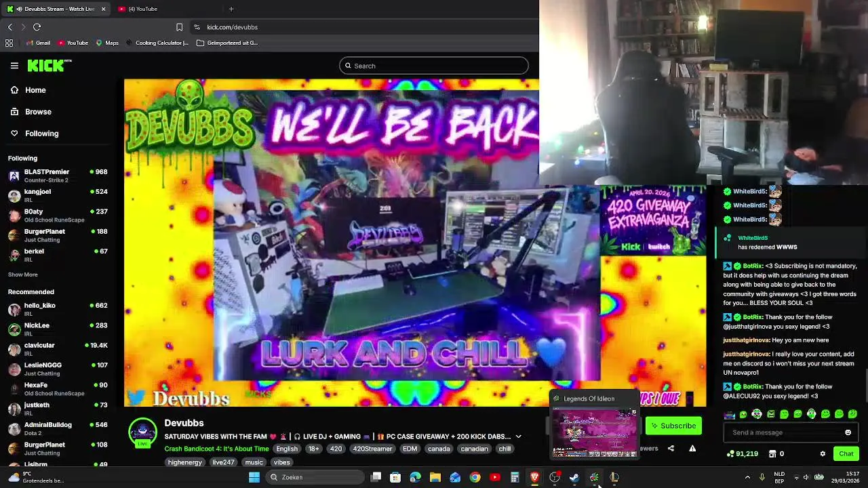Click the Kick search field
868x488 pixels.
click(434, 66)
